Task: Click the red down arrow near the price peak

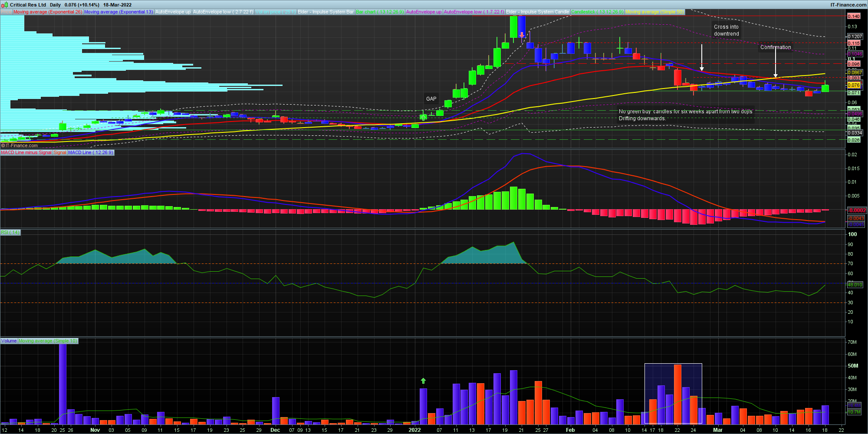Action: tap(522, 35)
